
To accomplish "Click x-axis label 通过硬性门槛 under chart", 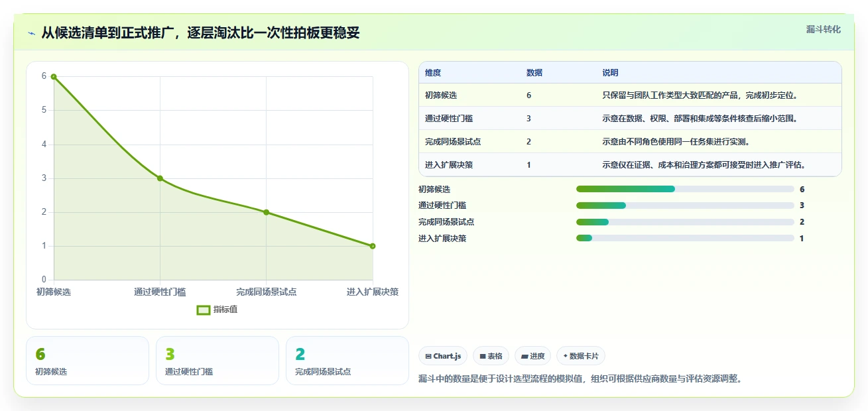I will 160,292.
